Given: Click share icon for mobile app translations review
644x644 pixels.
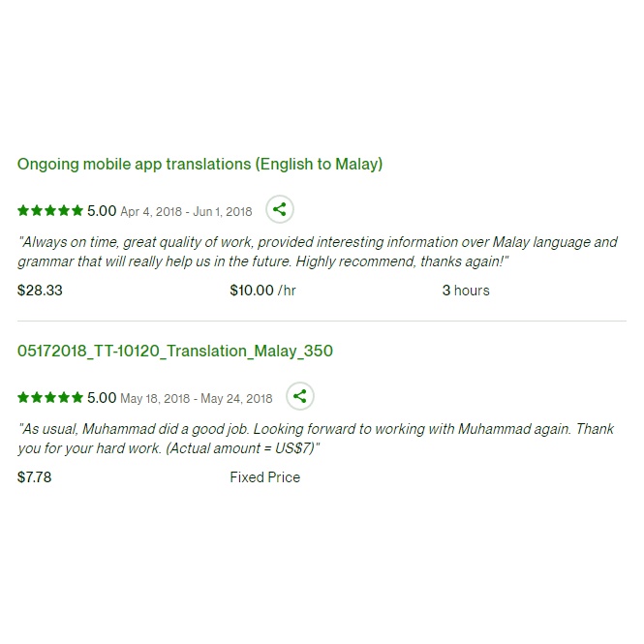Looking at the screenshot, I should [279, 210].
